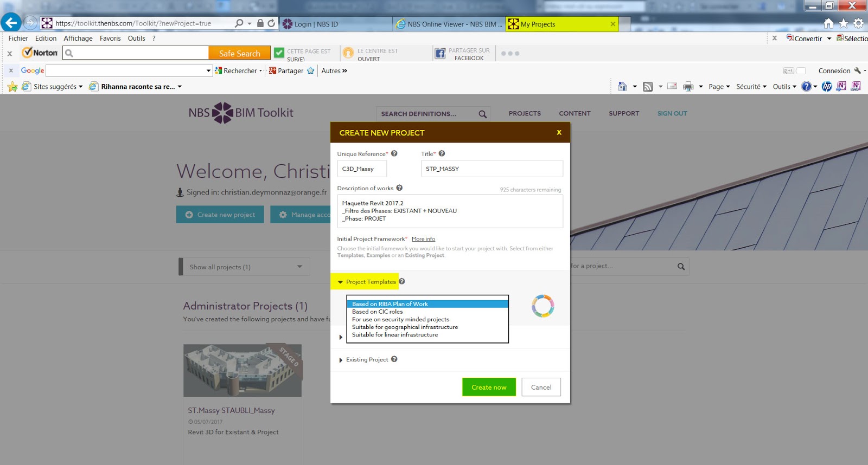Close the Google toolbar with its X

11,70
